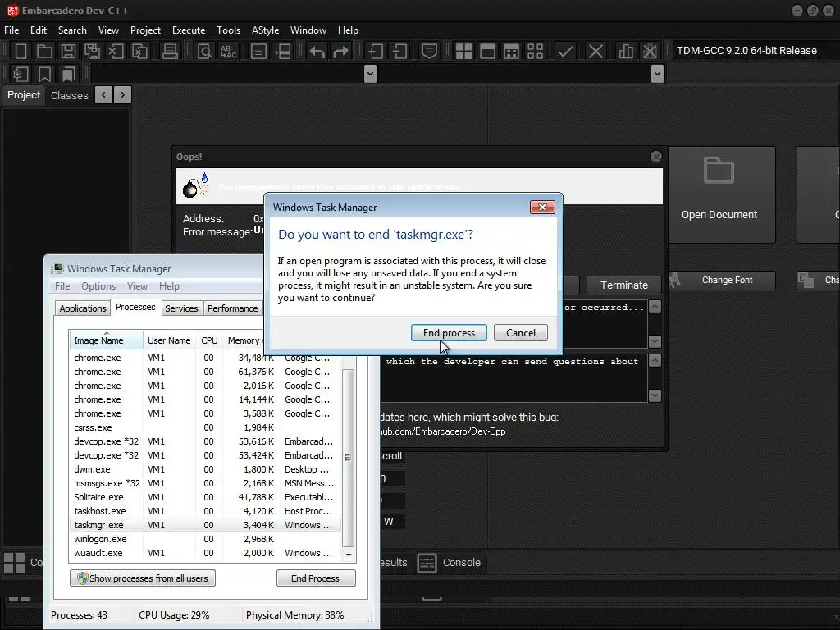Click down arrow of developer note scrollbar
This screenshot has width=840, height=630.
point(655,395)
